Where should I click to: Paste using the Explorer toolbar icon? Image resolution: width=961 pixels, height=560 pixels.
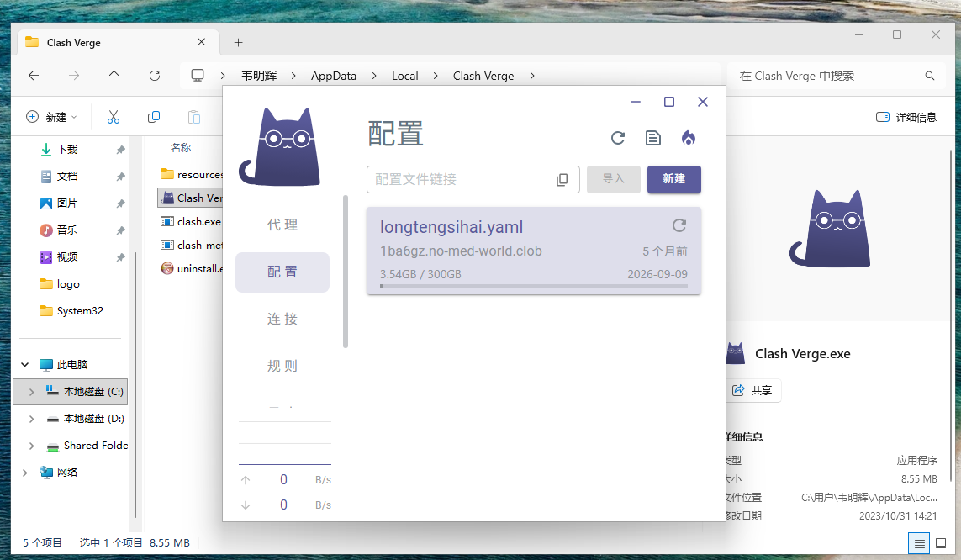[194, 117]
